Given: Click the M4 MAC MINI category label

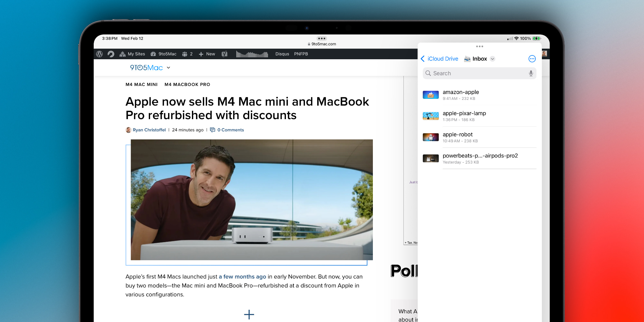Looking at the screenshot, I should click(141, 84).
